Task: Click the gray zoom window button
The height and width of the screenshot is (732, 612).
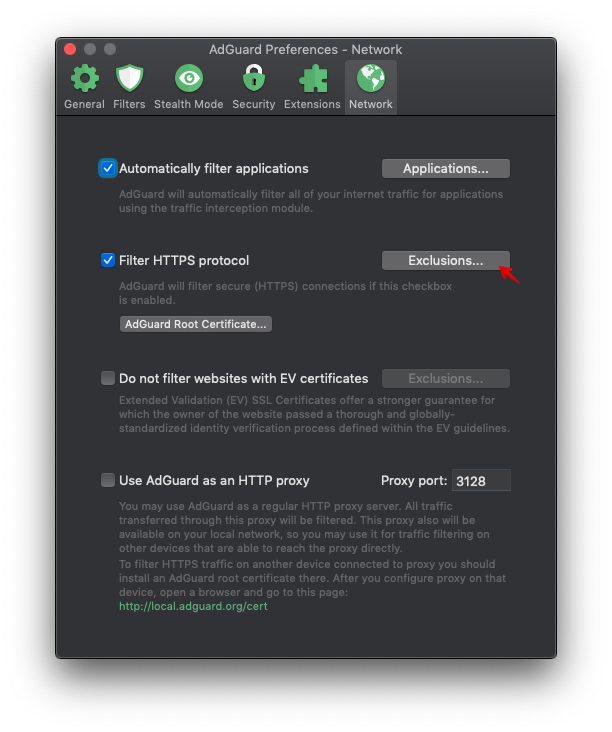Action: click(x=110, y=49)
